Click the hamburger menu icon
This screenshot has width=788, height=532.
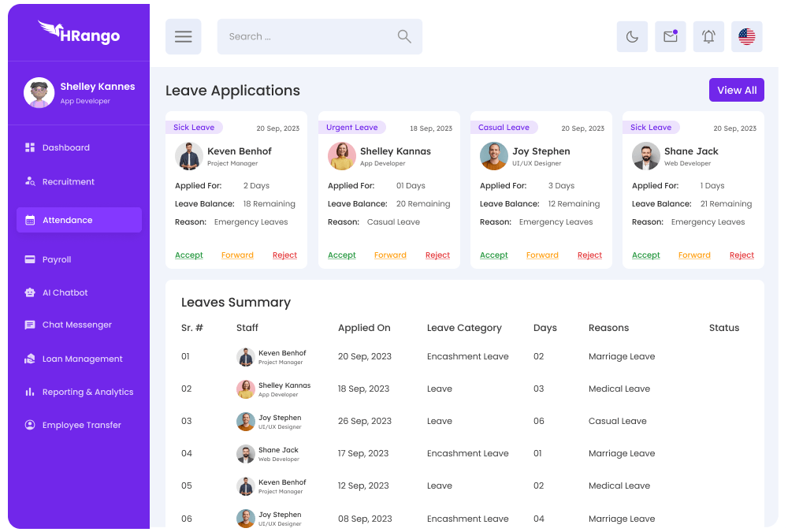pos(183,37)
